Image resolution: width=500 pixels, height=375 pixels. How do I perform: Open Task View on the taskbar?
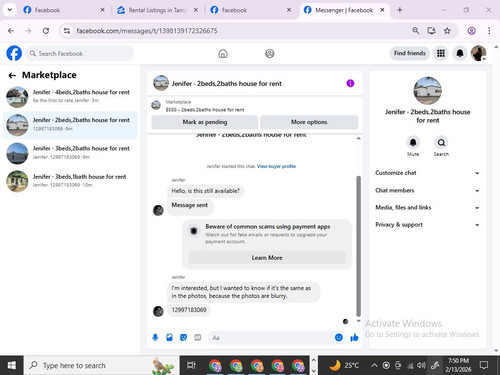tap(191, 365)
